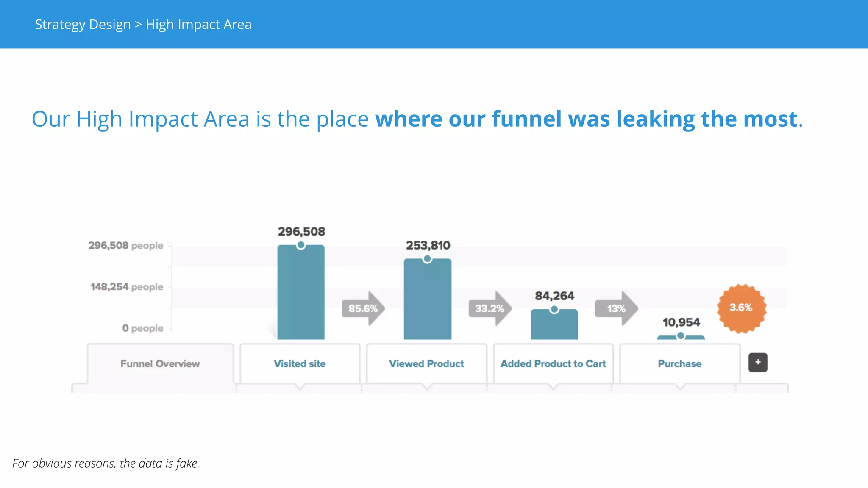Select the Viewed Product step tab
The width and height of the screenshot is (868, 488).
[426, 364]
